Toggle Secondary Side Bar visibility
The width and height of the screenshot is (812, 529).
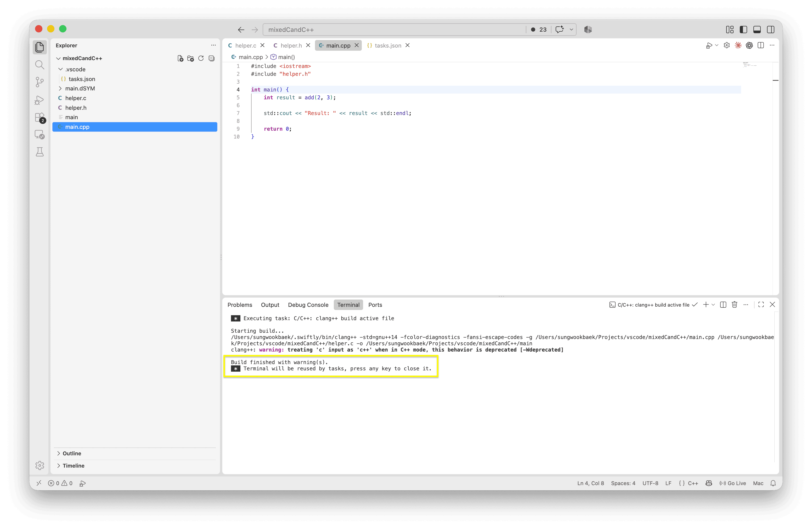tap(770, 30)
